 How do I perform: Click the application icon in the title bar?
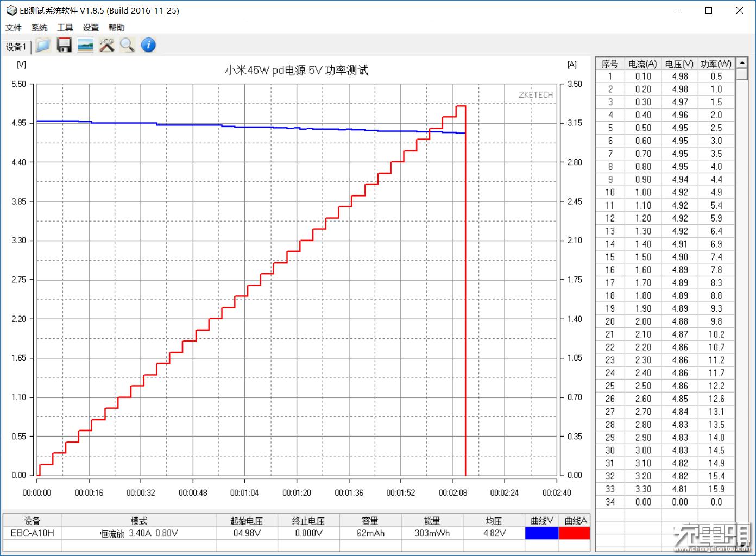[x=11, y=10]
